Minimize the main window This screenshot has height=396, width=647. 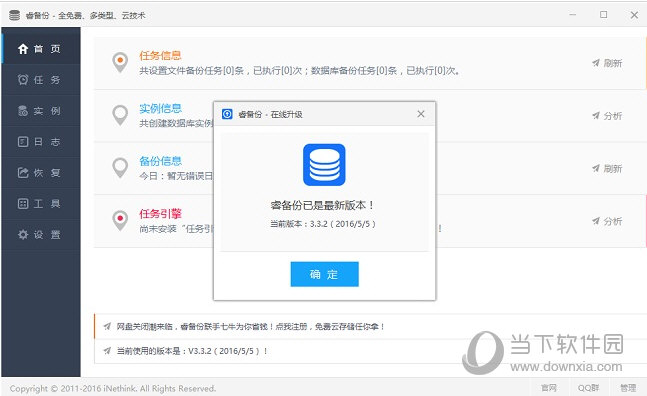point(573,15)
